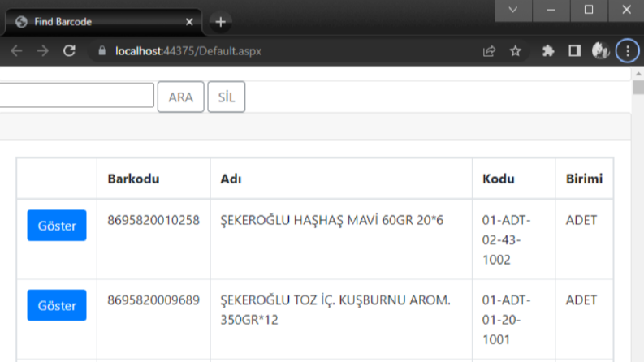Close the Find Barcode tab
Viewport: 644px width, 362px height.
[189, 22]
